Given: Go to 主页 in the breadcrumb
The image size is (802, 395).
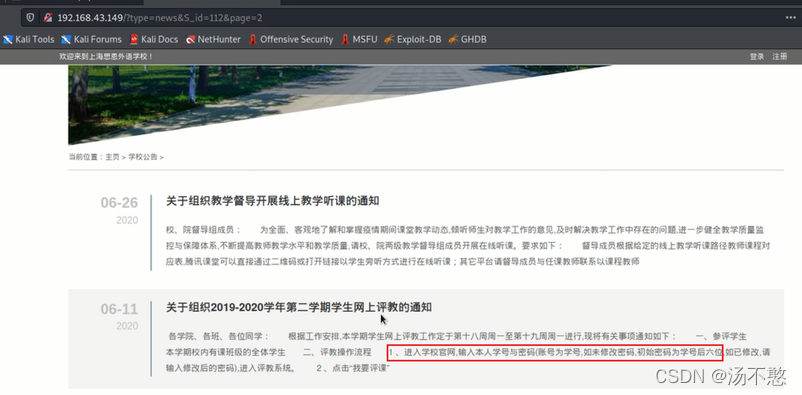Looking at the screenshot, I should click(x=113, y=157).
